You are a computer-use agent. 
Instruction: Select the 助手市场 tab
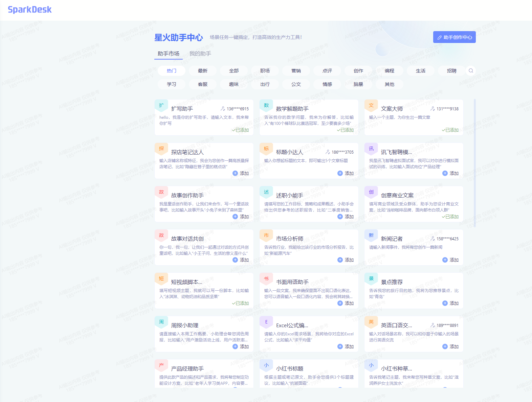coord(169,53)
